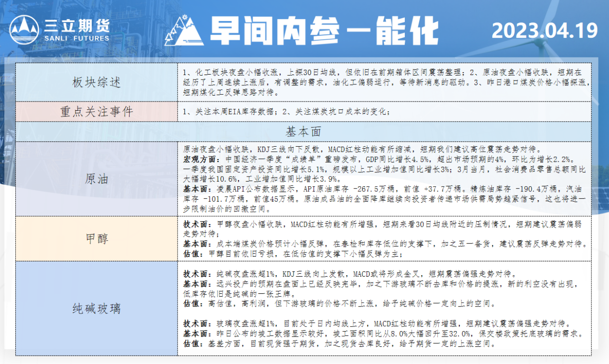This screenshot has width=609, height=364.
Task: Click the snowy mountain icon beside the title
Action: (x=184, y=30)
